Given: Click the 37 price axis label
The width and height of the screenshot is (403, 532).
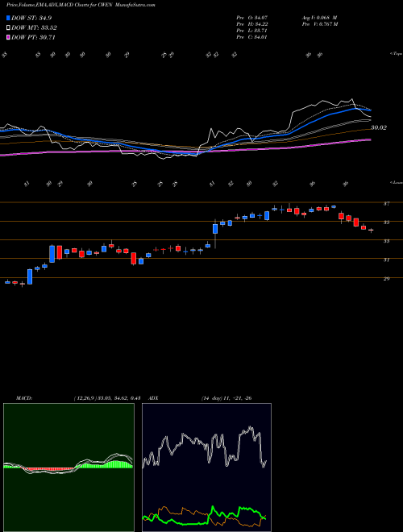Looking at the screenshot, I should (x=387, y=204).
